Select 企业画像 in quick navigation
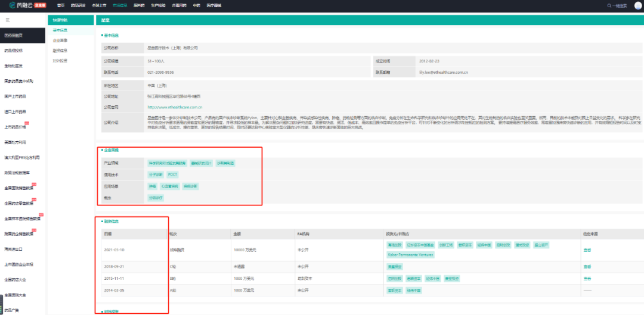Image resolution: width=644 pixels, height=315 pixels. (60, 40)
